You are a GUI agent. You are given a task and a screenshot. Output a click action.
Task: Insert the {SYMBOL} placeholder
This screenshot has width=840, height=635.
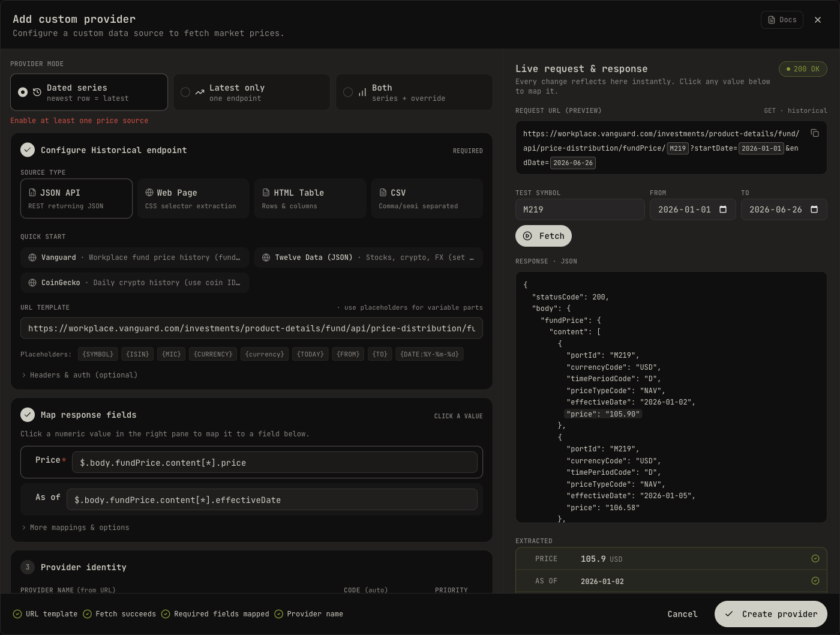click(x=98, y=354)
